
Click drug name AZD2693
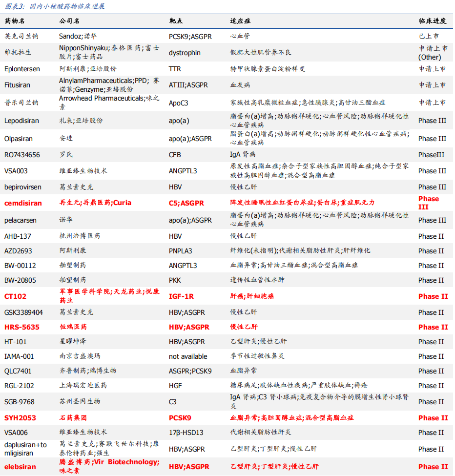point(18,251)
